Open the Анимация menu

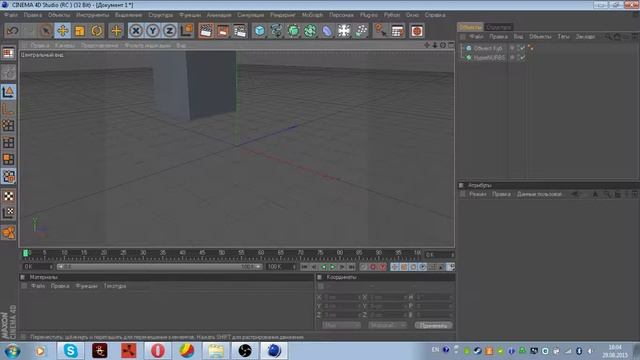(219, 15)
